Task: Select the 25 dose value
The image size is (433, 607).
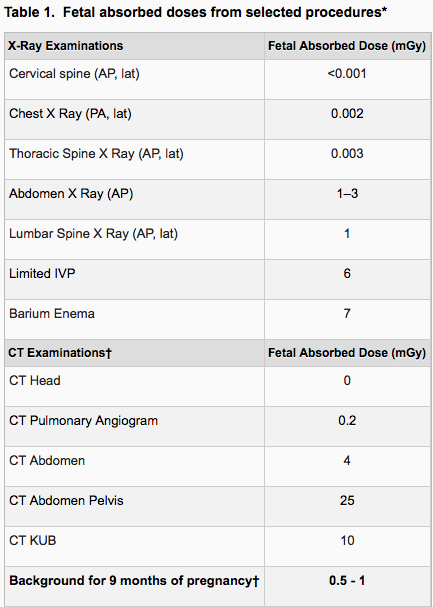Action: pos(347,501)
